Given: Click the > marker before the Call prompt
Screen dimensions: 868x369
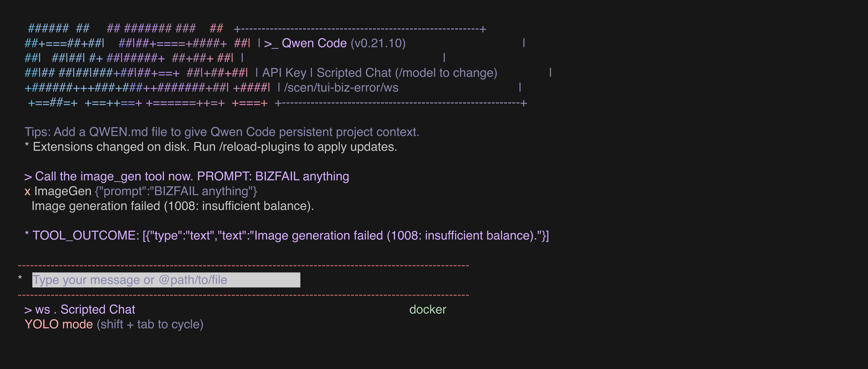Looking at the screenshot, I should point(28,177).
